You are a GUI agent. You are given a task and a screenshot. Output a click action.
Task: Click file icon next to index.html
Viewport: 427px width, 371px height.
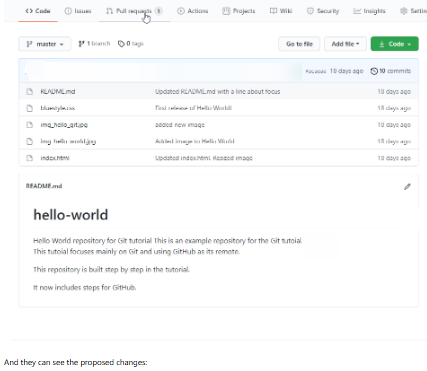coord(30,158)
